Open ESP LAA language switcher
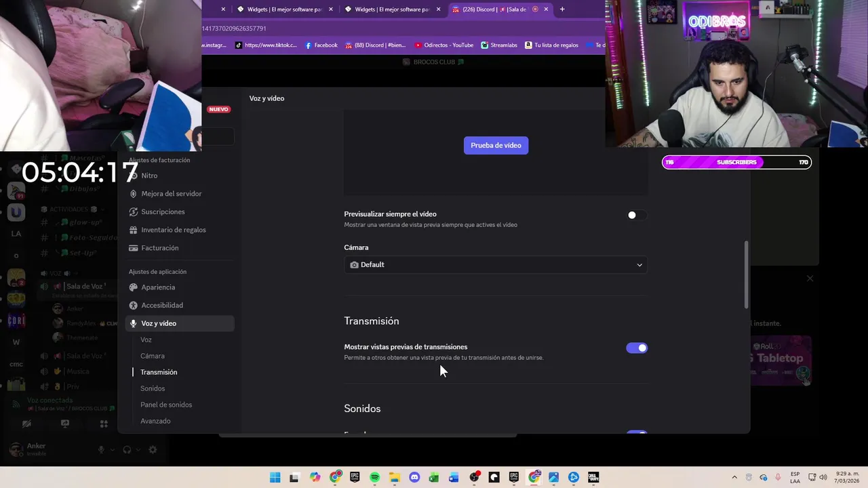Image resolution: width=868 pixels, height=488 pixels. [x=795, y=477]
